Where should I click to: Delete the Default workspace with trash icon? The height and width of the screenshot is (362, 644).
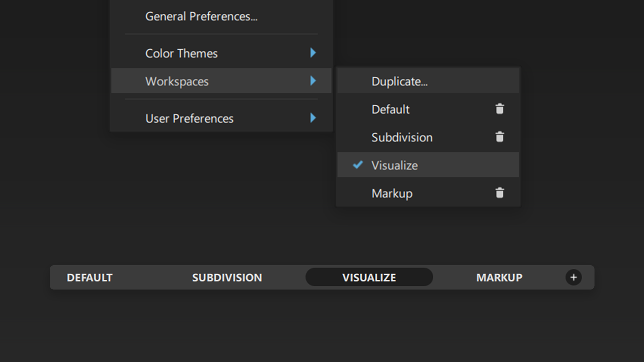(500, 109)
